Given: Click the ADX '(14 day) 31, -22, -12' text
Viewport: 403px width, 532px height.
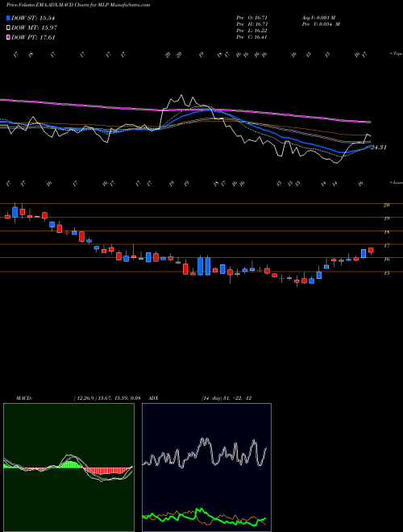Looking at the screenshot, I should tap(226, 398).
